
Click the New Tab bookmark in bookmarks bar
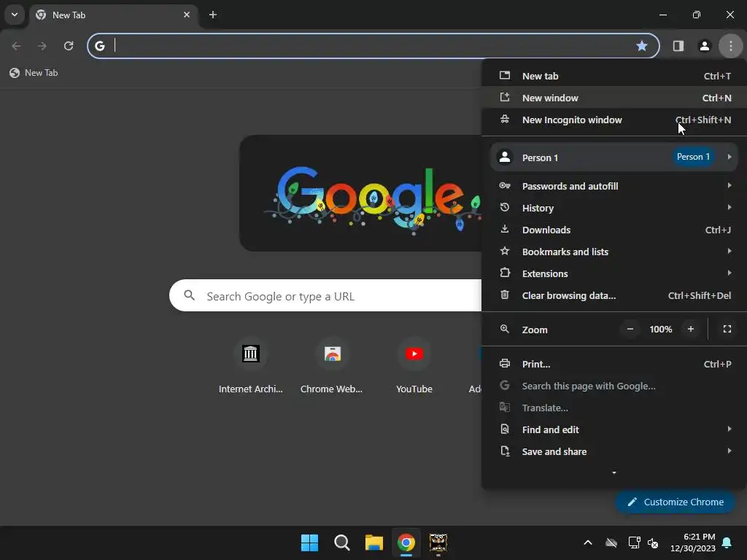click(x=34, y=73)
